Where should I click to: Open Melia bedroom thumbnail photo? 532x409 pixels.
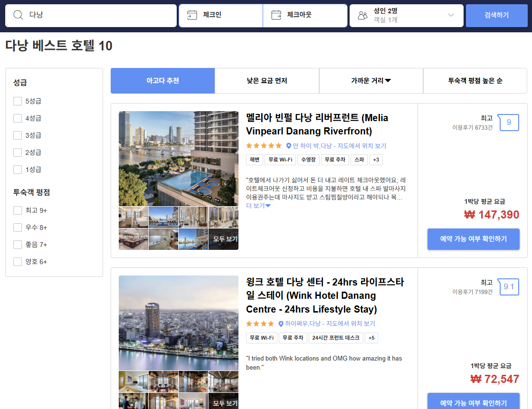[x=133, y=217]
